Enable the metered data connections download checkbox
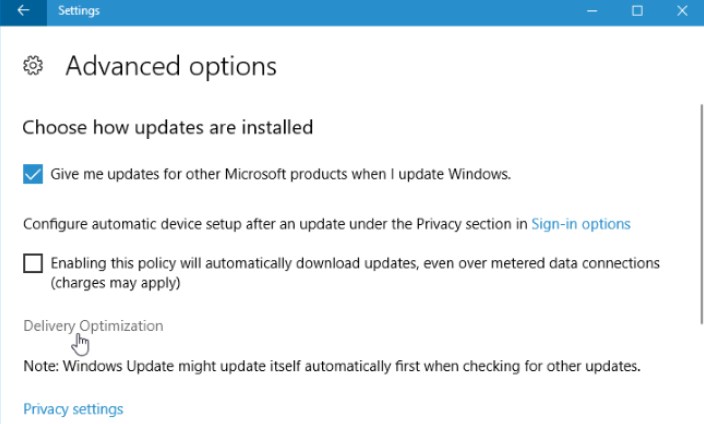This screenshot has width=704, height=424. 33,264
